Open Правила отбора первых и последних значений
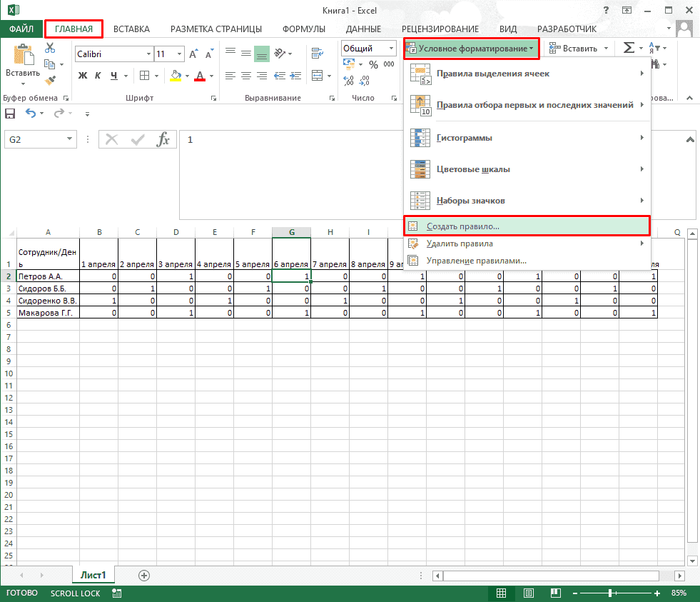The width and height of the screenshot is (700, 602). pyautogui.click(x=527, y=105)
